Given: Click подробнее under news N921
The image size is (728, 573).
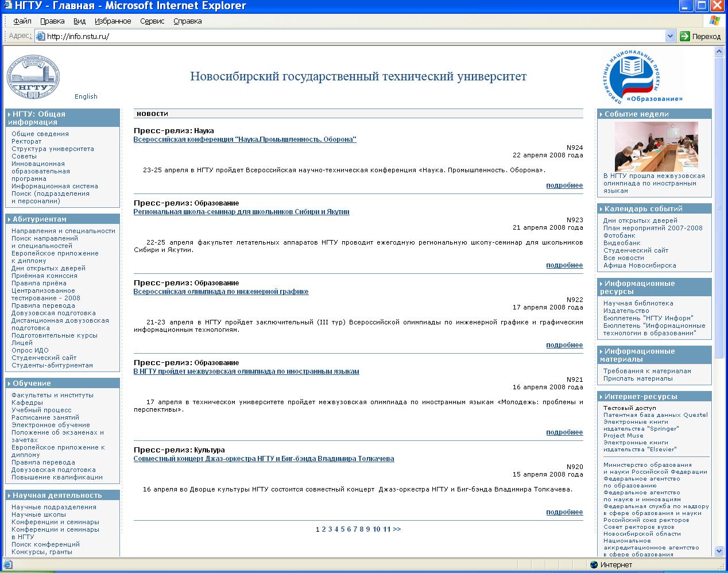Looking at the screenshot, I should 564,432.
